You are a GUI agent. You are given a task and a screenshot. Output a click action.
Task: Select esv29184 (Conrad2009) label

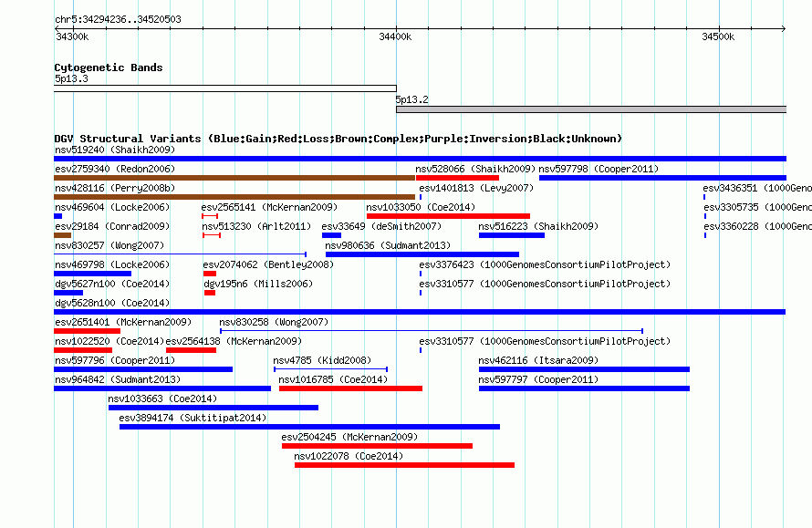click(x=112, y=226)
